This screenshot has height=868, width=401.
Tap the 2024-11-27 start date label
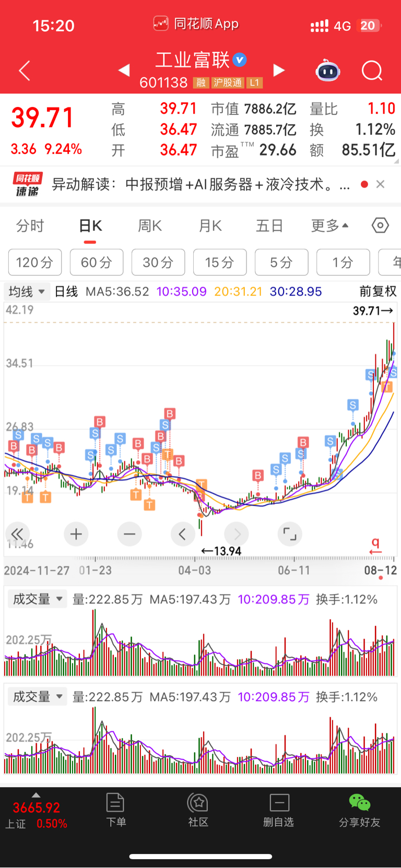coord(37,570)
